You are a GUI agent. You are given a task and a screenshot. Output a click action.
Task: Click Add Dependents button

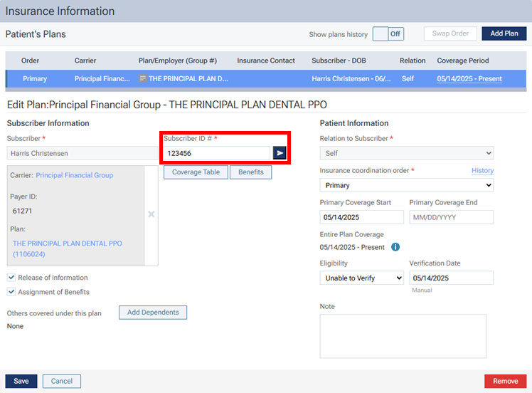click(x=153, y=313)
